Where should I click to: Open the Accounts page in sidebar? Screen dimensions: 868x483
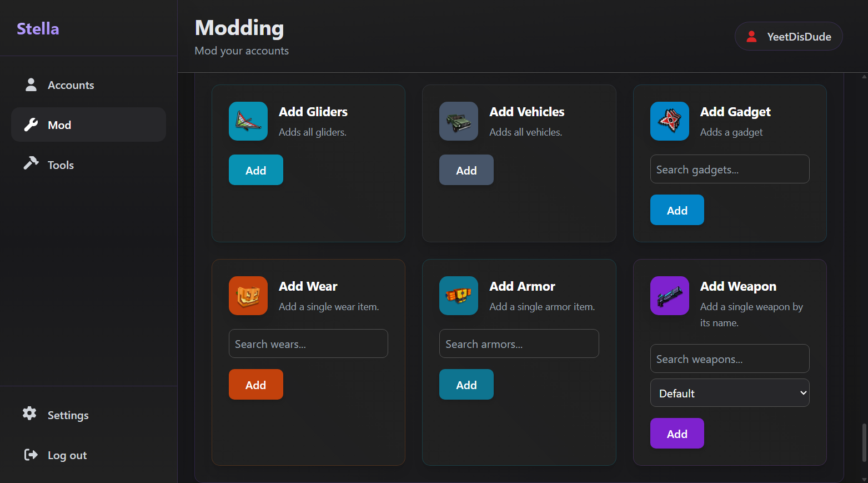[71, 85]
